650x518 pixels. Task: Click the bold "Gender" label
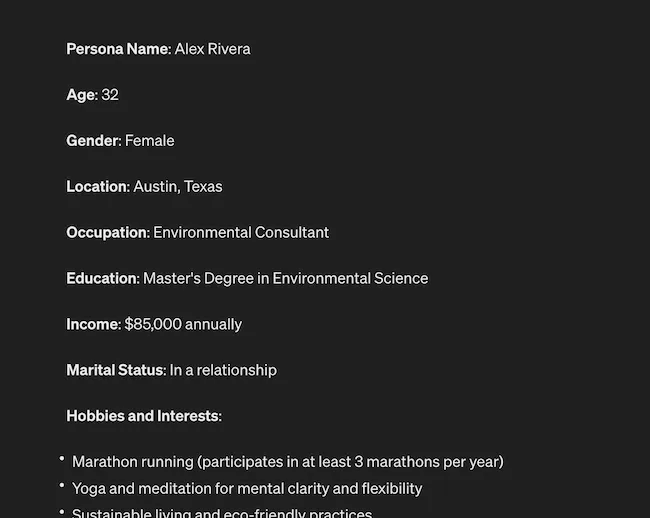click(92, 141)
